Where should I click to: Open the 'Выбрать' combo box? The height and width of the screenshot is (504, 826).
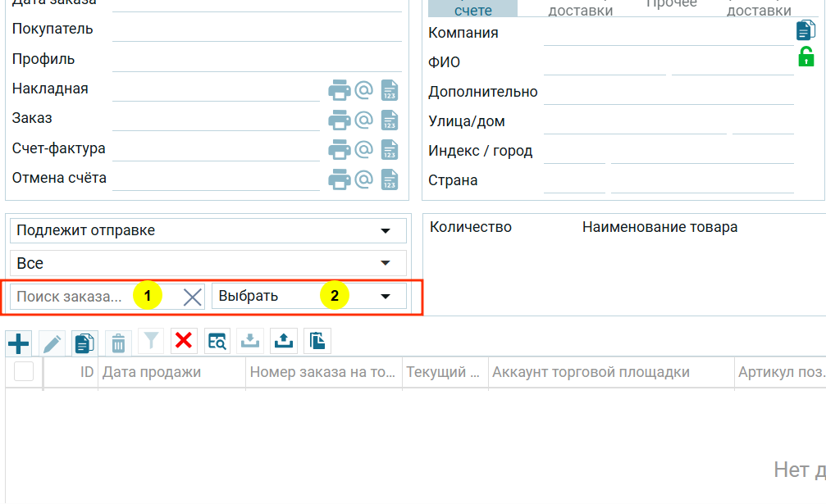point(386,297)
